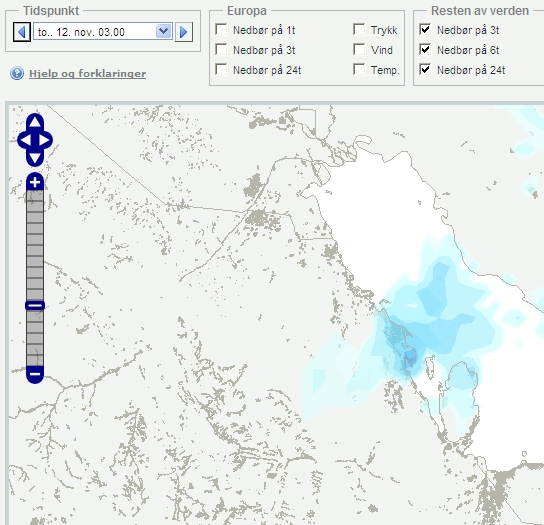Pan the map left with the left arrow

[26, 140]
